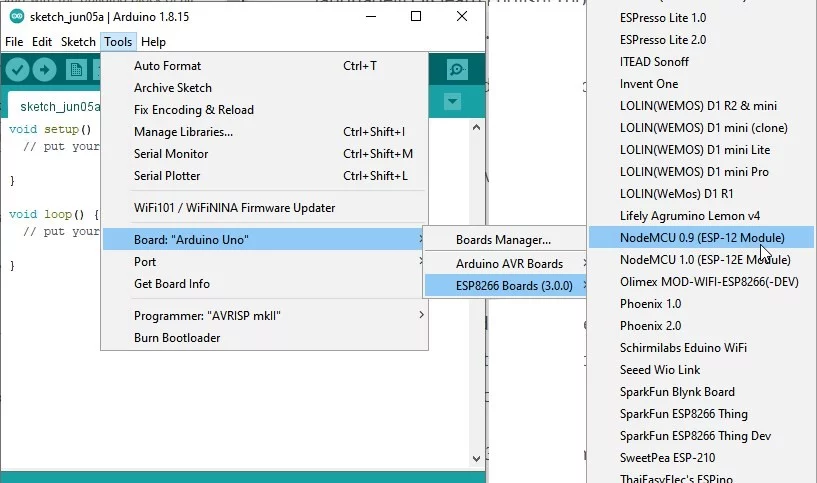
Task: Open the Help menu
Action: 153,42
